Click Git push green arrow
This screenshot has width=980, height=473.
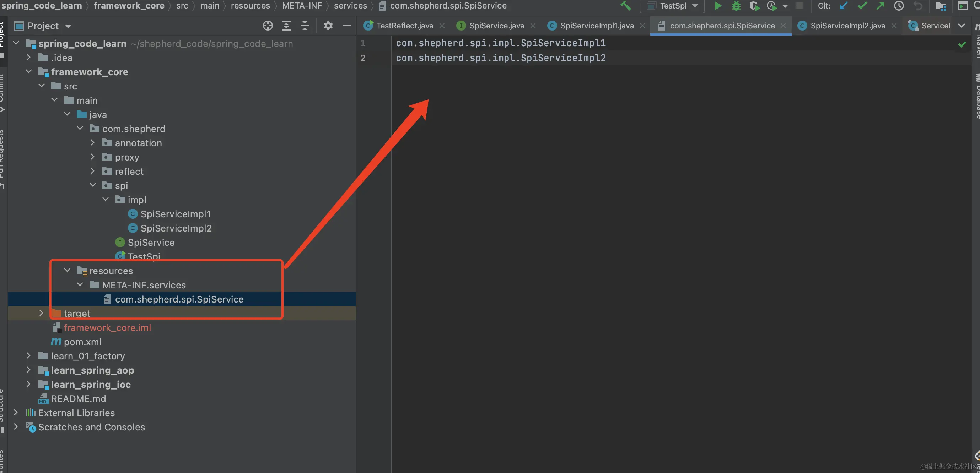[x=880, y=6]
